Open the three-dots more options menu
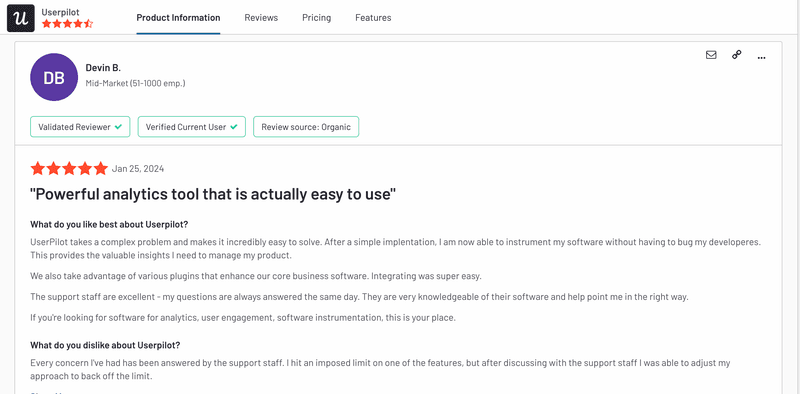This screenshot has height=394, width=800. (x=761, y=58)
